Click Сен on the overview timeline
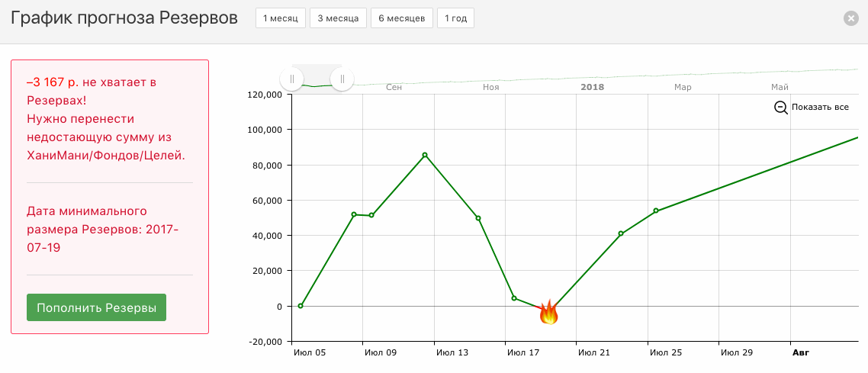Screen dimensions: 868x373 (x=394, y=87)
